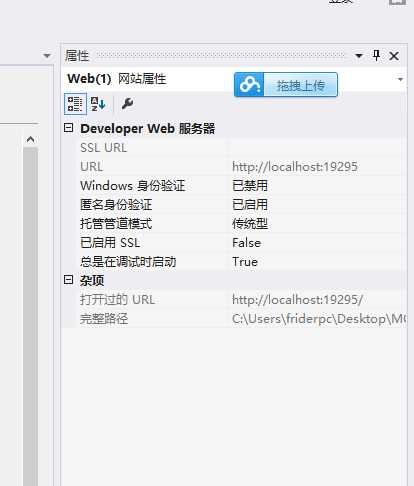
Task: Select the URL property label
Action: tap(92, 166)
